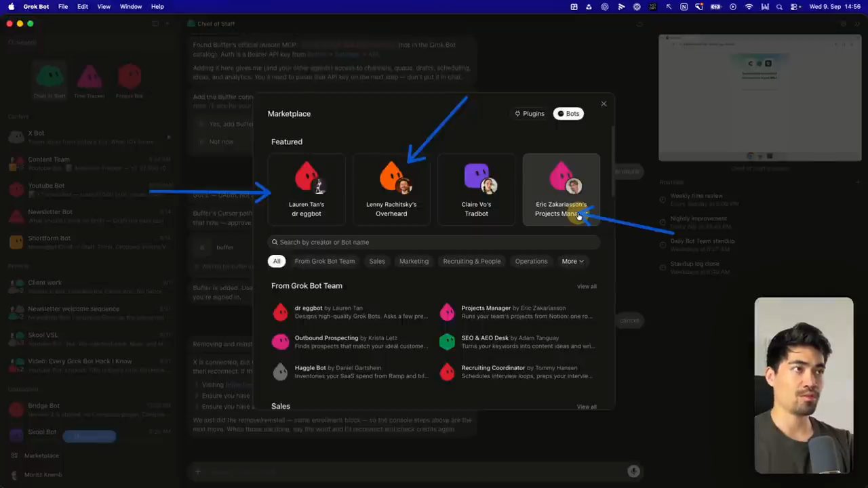Click the search by creator or Bot name field
Image resolution: width=868 pixels, height=488 pixels.
(434, 242)
